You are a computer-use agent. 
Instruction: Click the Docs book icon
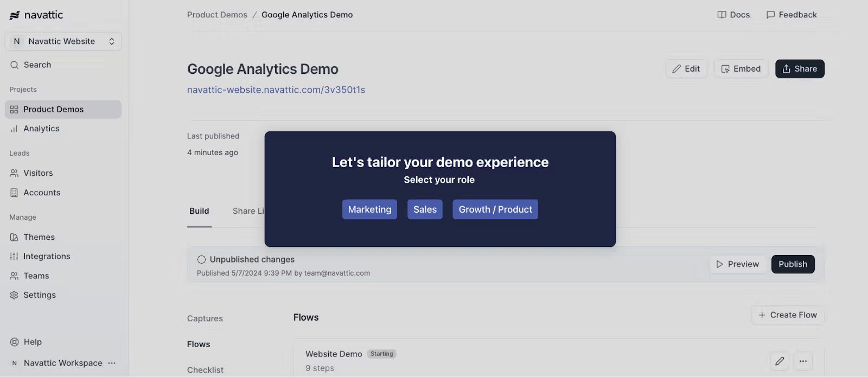722,15
